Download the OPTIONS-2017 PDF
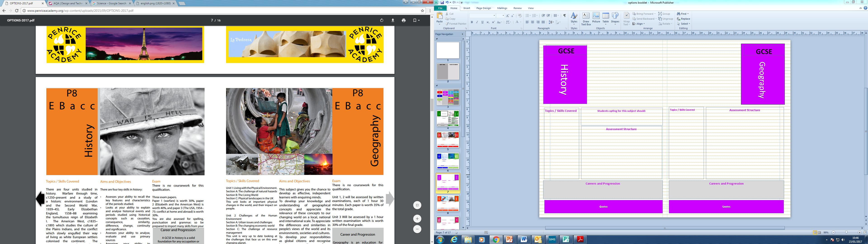Viewport: 868px width, 244px height. click(393, 20)
